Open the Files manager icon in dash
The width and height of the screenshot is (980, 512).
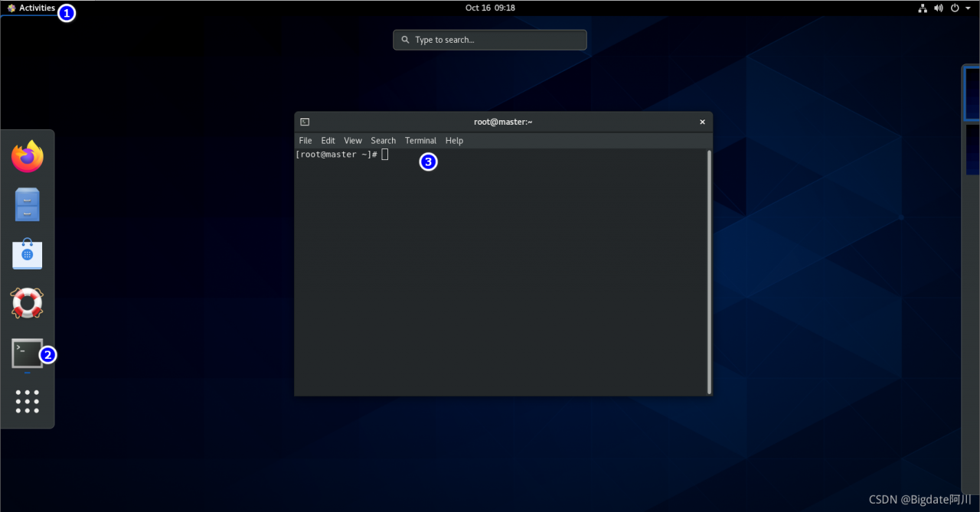pyautogui.click(x=28, y=204)
